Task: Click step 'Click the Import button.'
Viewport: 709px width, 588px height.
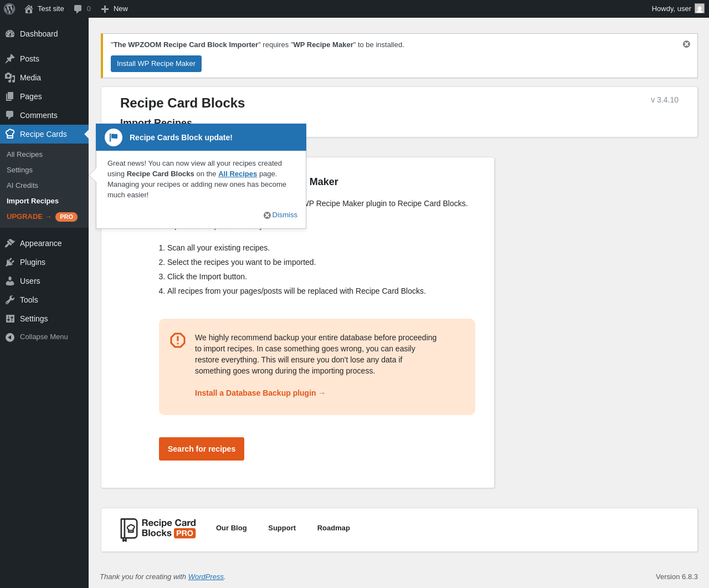Action: 207,277
